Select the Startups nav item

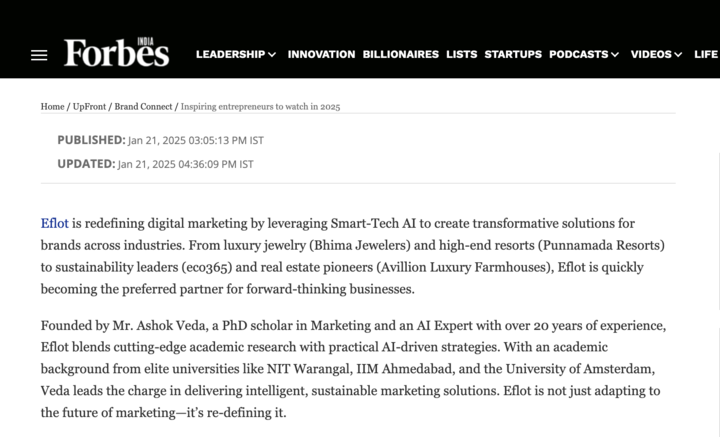[513, 55]
